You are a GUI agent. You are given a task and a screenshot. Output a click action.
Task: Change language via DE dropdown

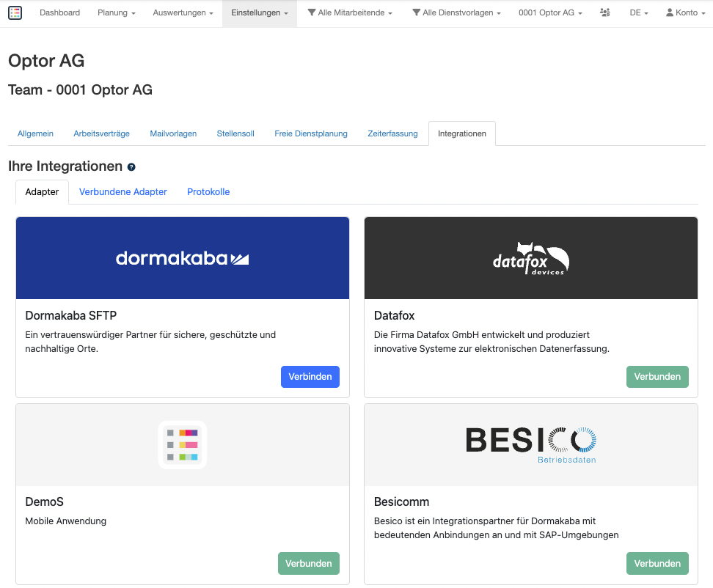639,12
